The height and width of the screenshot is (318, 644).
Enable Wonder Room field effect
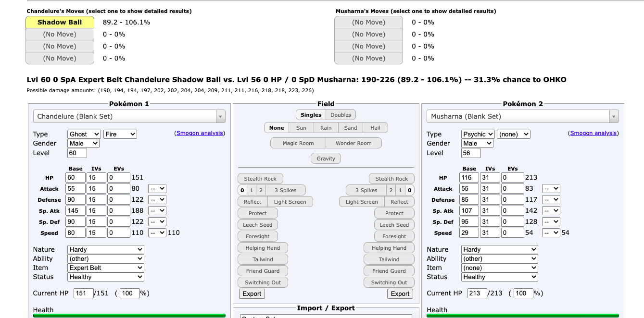click(x=354, y=143)
